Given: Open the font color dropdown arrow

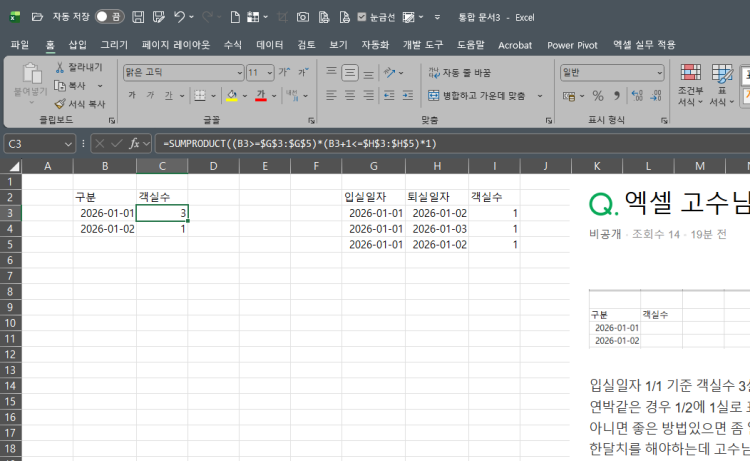Looking at the screenshot, I should point(274,96).
